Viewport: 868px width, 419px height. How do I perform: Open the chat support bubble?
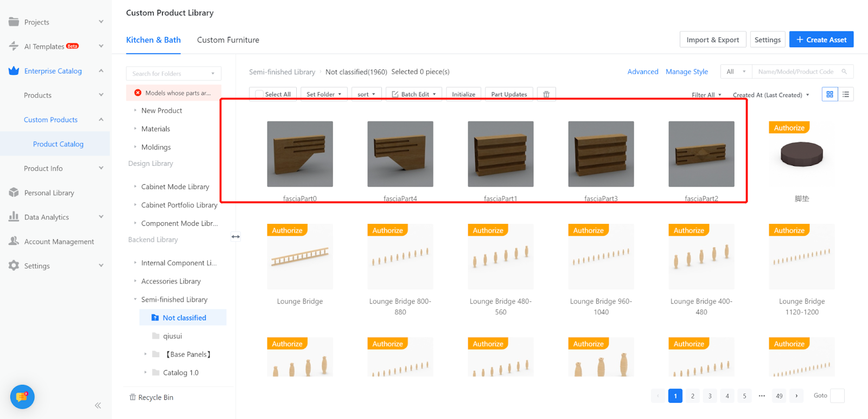click(22, 397)
